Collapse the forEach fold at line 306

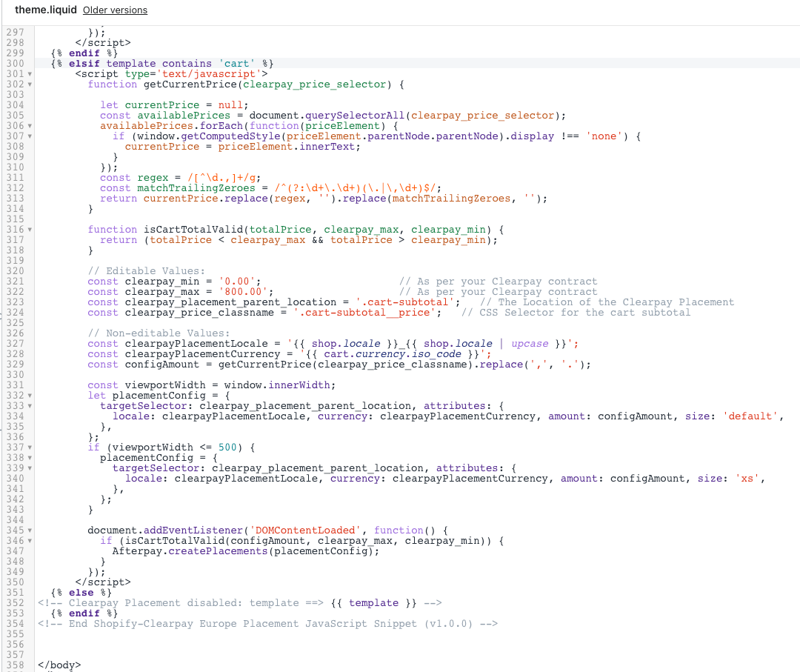coord(30,126)
